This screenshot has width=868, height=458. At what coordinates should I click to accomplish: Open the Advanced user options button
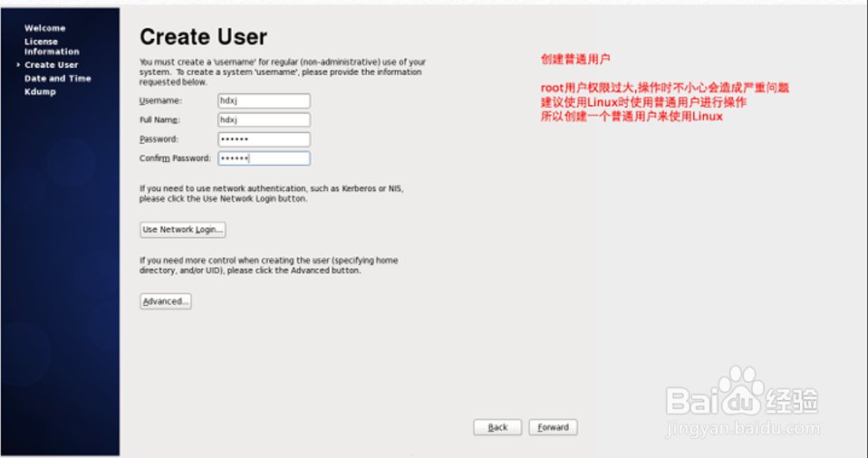pyautogui.click(x=166, y=301)
